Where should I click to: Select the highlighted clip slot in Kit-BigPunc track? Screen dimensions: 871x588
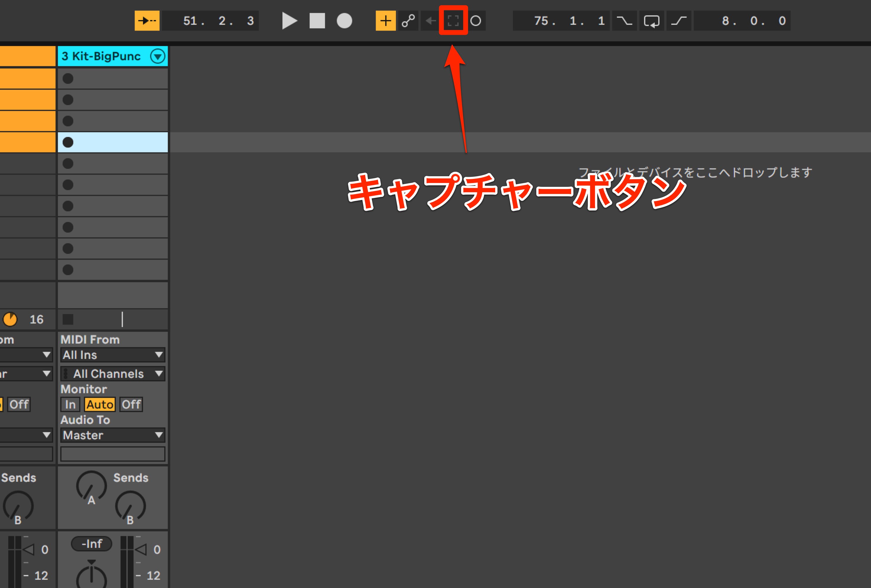click(113, 142)
